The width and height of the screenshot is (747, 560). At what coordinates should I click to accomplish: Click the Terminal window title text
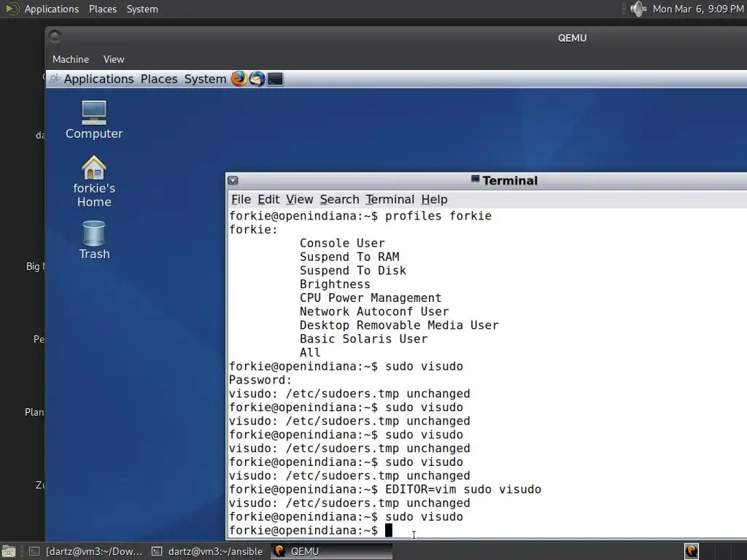(x=510, y=181)
